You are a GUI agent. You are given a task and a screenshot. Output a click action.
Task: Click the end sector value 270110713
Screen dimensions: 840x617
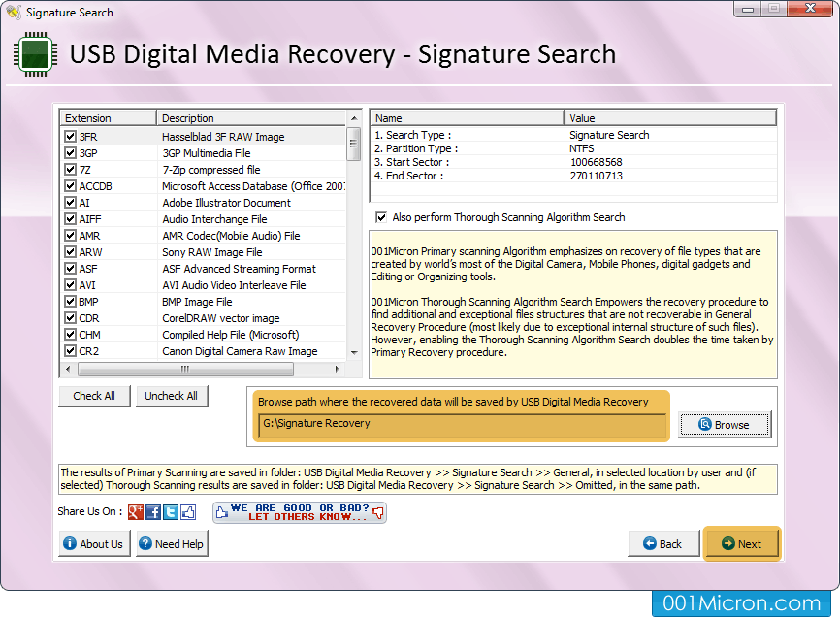(597, 176)
